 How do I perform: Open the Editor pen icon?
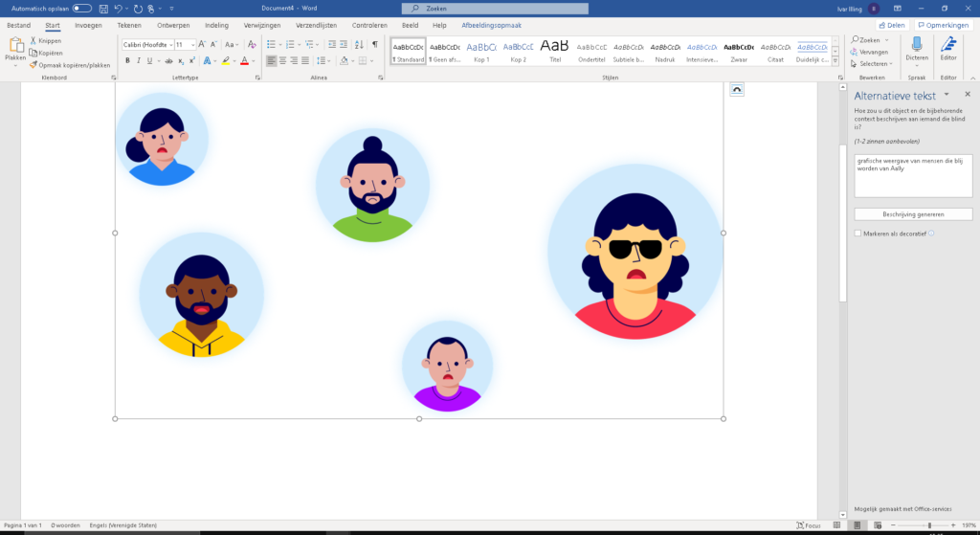948,44
